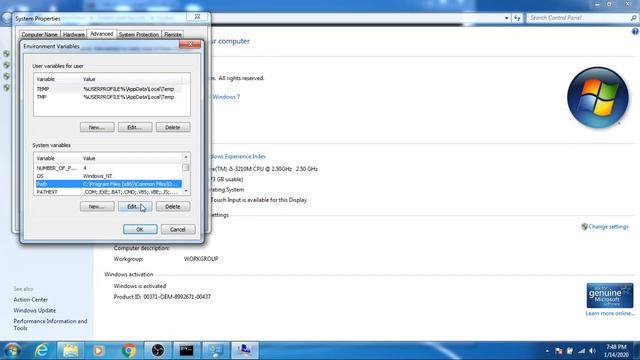Select the Advanced tab
Image resolution: width=640 pixels, height=360 pixels.
(x=101, y=34)
